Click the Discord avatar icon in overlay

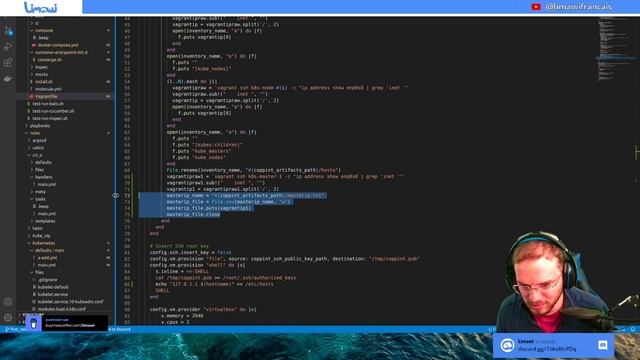click(x=507, y=345)
